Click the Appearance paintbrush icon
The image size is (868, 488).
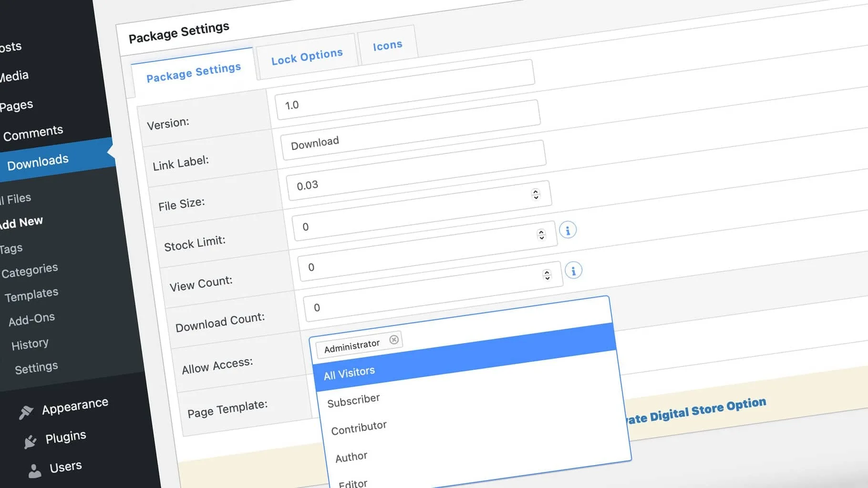(x=26, y=412)
